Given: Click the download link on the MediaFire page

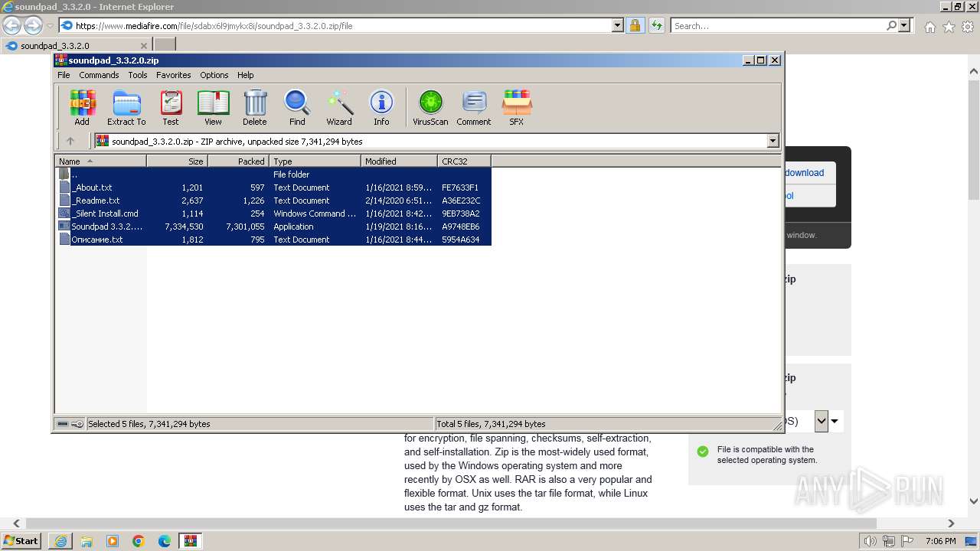Looking at the screenshot, I should [x=804, y=172].
